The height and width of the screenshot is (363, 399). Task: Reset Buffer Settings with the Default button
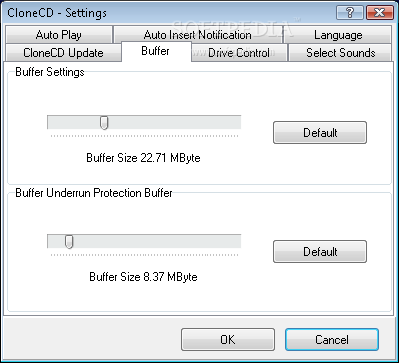click(320, 133)
